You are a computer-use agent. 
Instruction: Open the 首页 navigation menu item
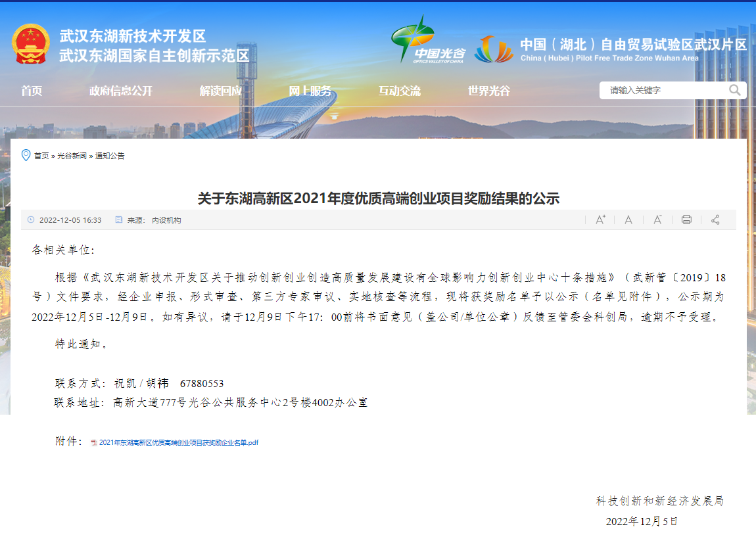[32, 91]
